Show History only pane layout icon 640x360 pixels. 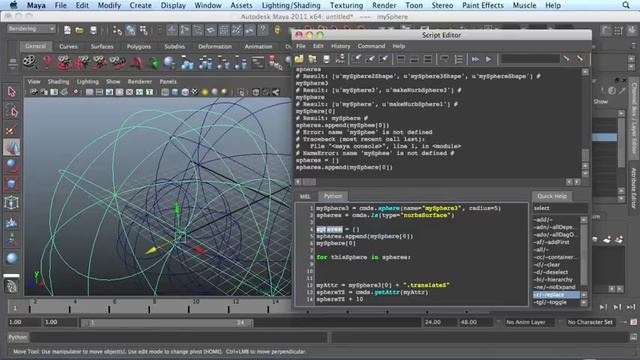400,59
